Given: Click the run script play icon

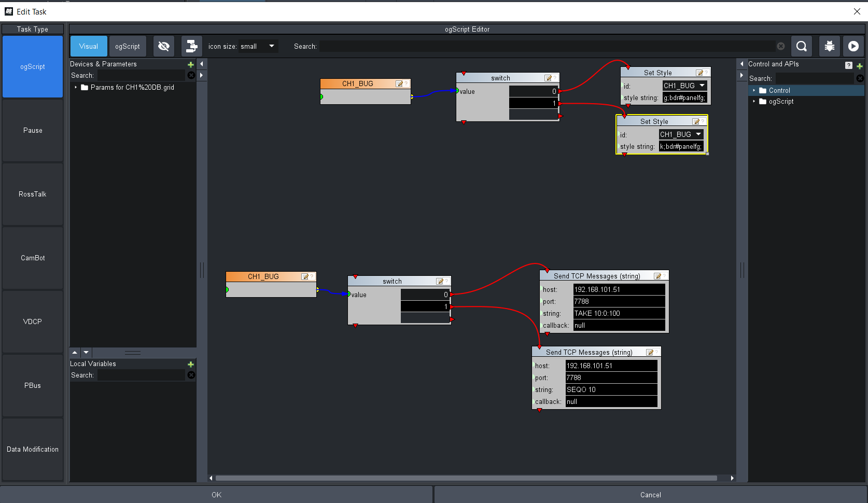Looking at the screenshot, I should pos(853,46).
